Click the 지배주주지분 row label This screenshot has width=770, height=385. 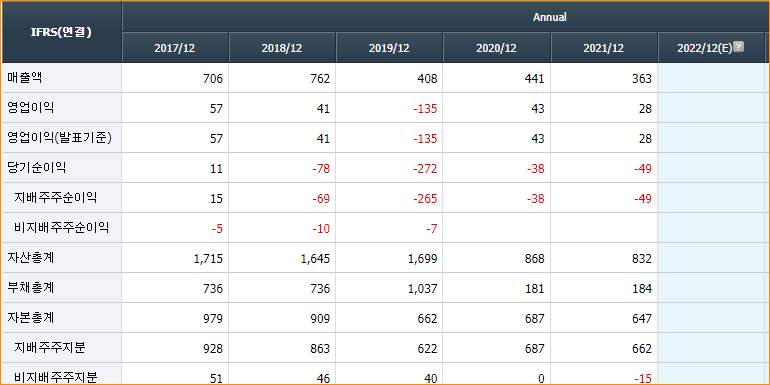pyautogui.click(x=50, y=348)
